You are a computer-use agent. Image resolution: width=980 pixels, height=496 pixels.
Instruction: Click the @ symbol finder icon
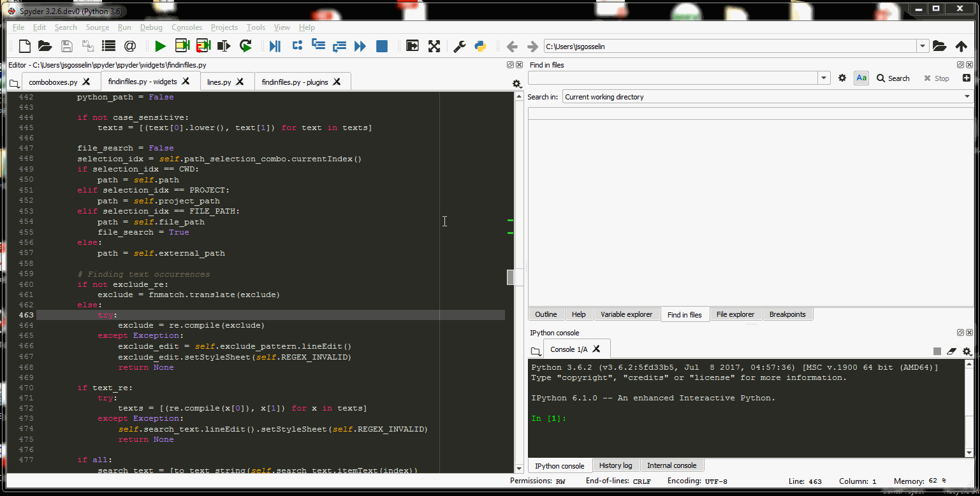(x=130, y=46)
